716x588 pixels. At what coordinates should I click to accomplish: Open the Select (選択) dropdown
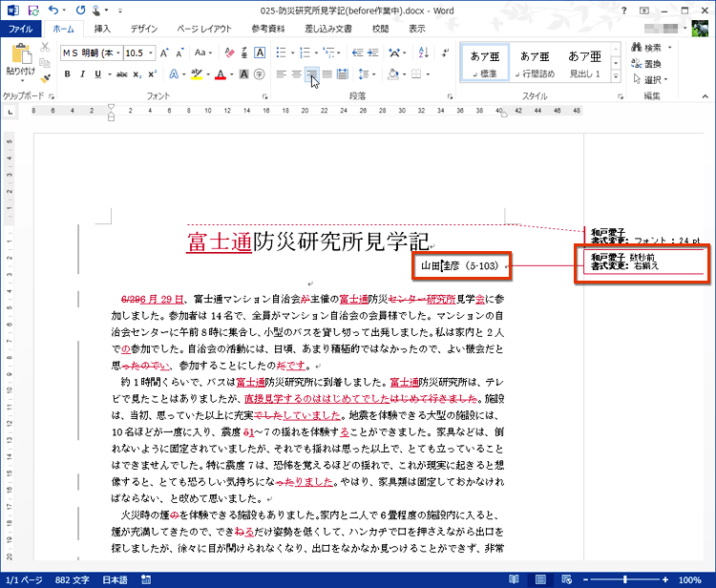[x=651, y=79]
